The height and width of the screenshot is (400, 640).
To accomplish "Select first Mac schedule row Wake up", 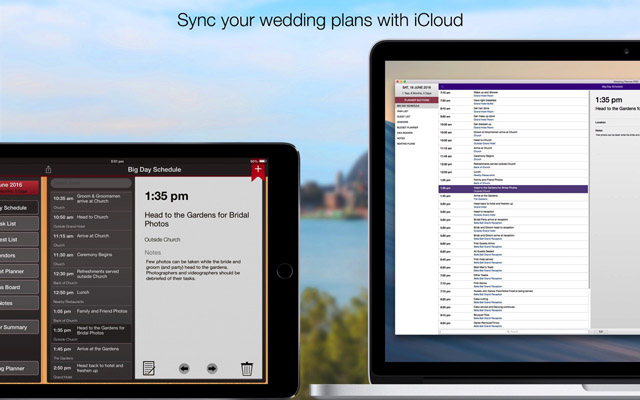I will point(513,94).
